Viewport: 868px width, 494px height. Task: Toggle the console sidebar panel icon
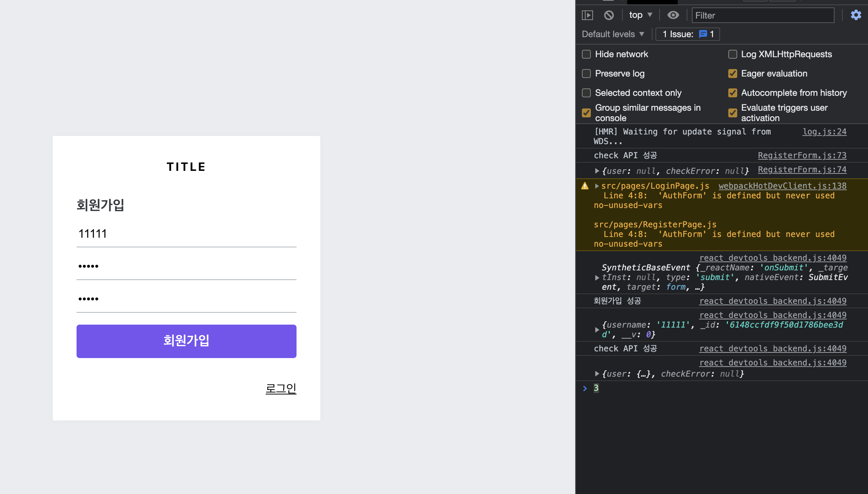click(587, 15)
